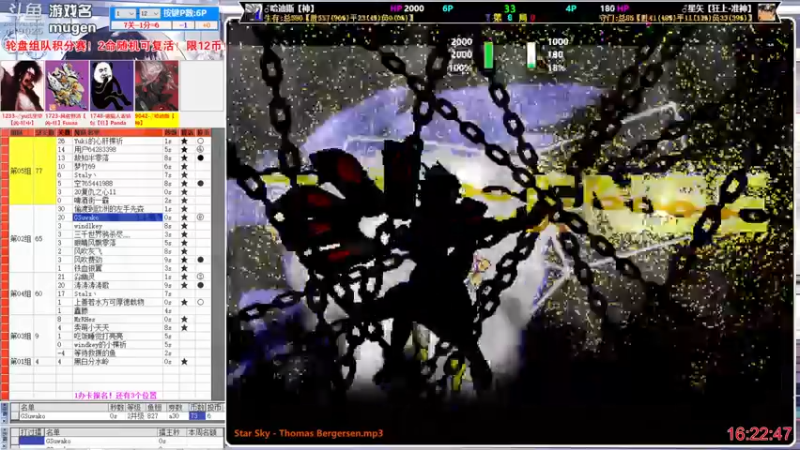800x450 pixels.
Task: Click the hollow circle in the first Yuki row
Action: click(x=201, y=141)
